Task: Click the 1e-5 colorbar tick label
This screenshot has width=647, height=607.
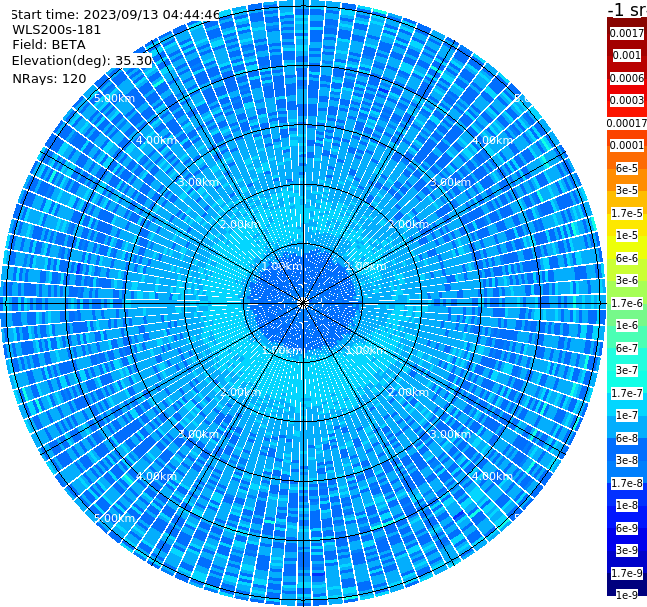Action: [x=627, y=235]
